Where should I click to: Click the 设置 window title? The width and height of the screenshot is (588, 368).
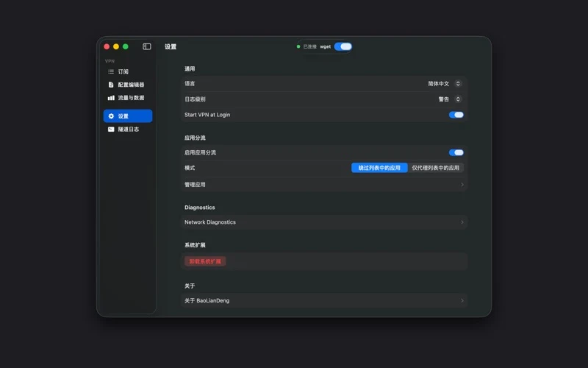coord(171,46)
